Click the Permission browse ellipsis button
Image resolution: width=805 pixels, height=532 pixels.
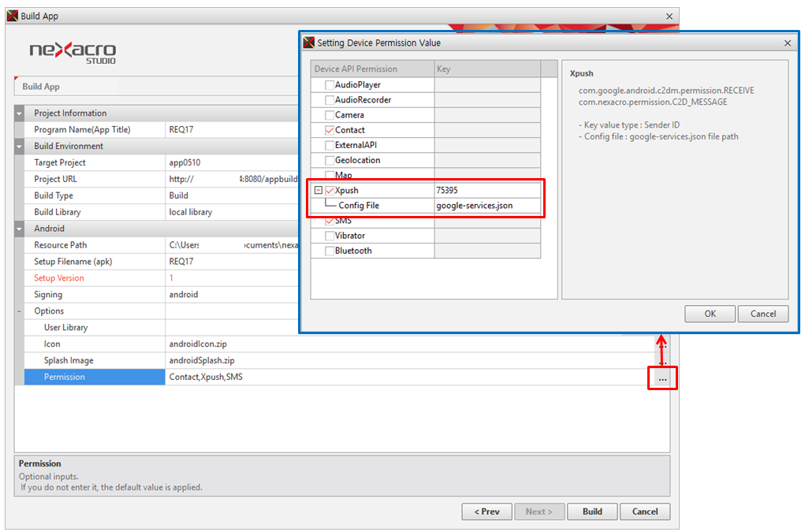point(662,378)
